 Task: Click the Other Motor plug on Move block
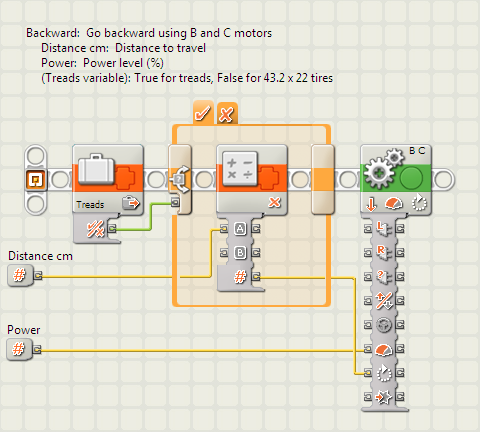coord(368,277)
